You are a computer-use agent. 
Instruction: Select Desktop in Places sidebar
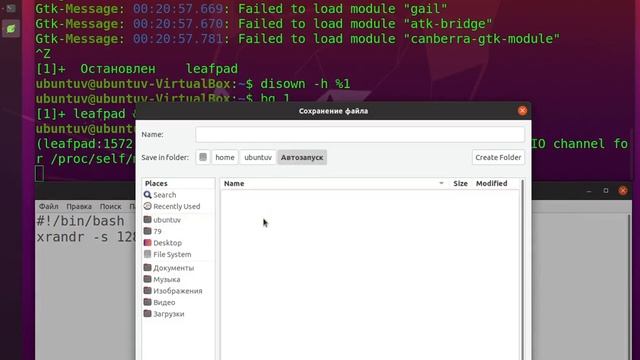[167, 242]
